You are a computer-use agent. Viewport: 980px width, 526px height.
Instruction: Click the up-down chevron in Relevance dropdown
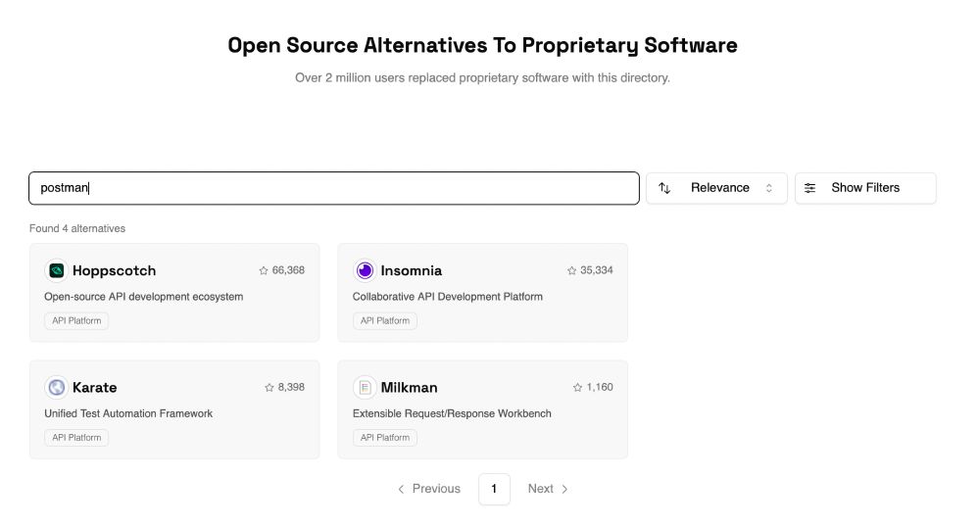coord(768,188)
